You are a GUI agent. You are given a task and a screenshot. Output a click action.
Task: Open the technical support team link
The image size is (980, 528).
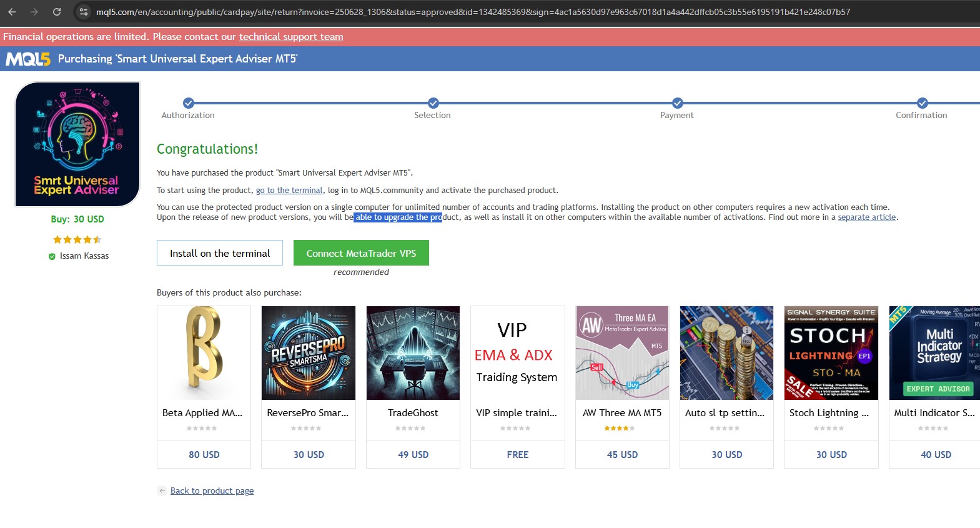291,36
